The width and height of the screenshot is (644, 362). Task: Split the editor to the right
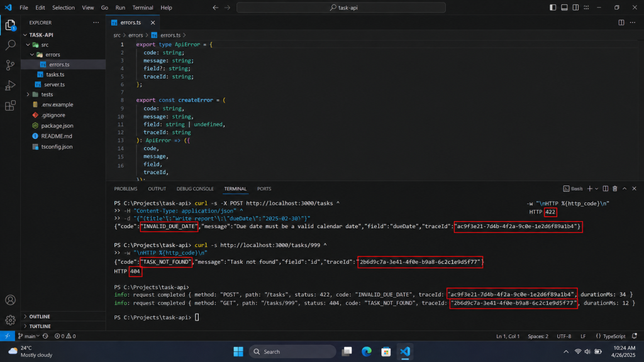tap(621, 23)
